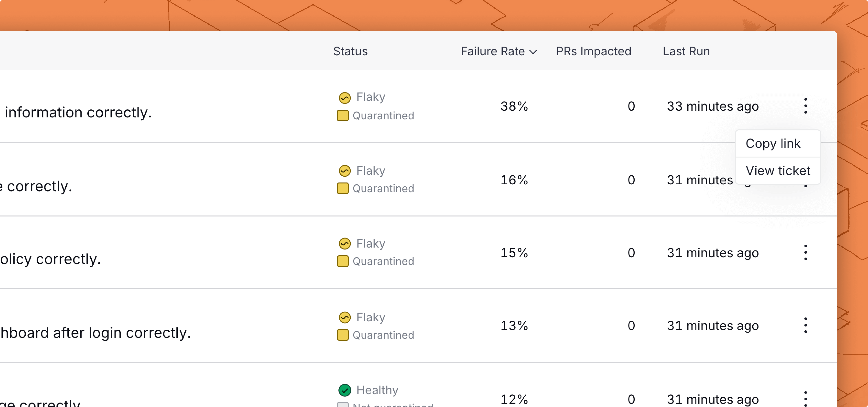
Task: Click the PRs Impacted column header
Action: click(593, 51)
